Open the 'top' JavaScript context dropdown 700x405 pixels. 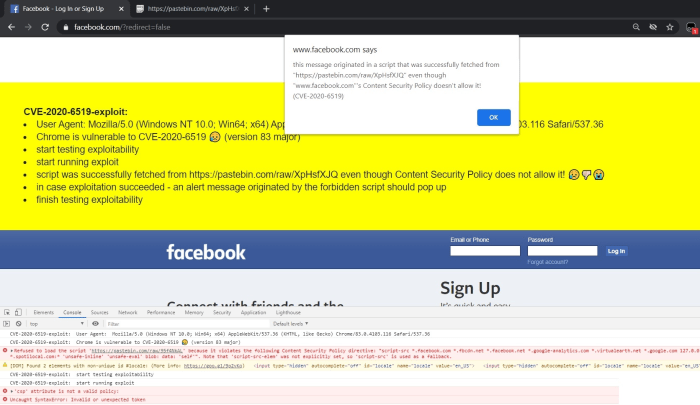(x=56, y=324)
